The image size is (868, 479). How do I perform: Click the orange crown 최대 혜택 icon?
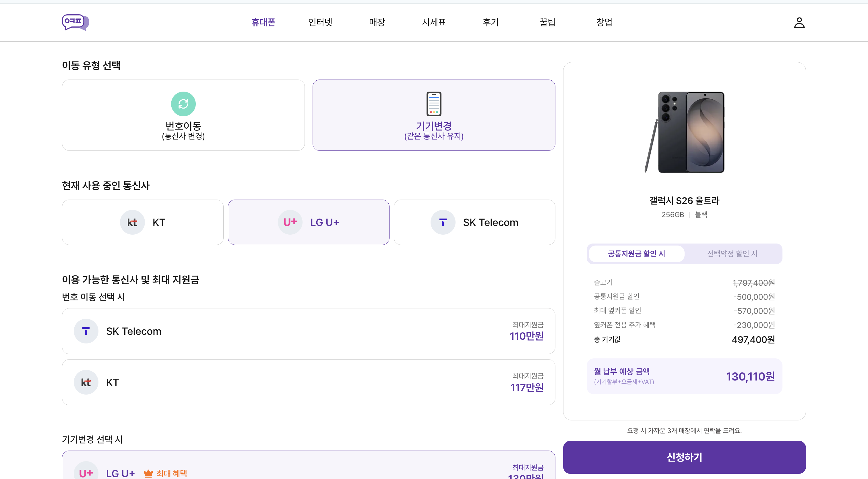click(148, 473)
